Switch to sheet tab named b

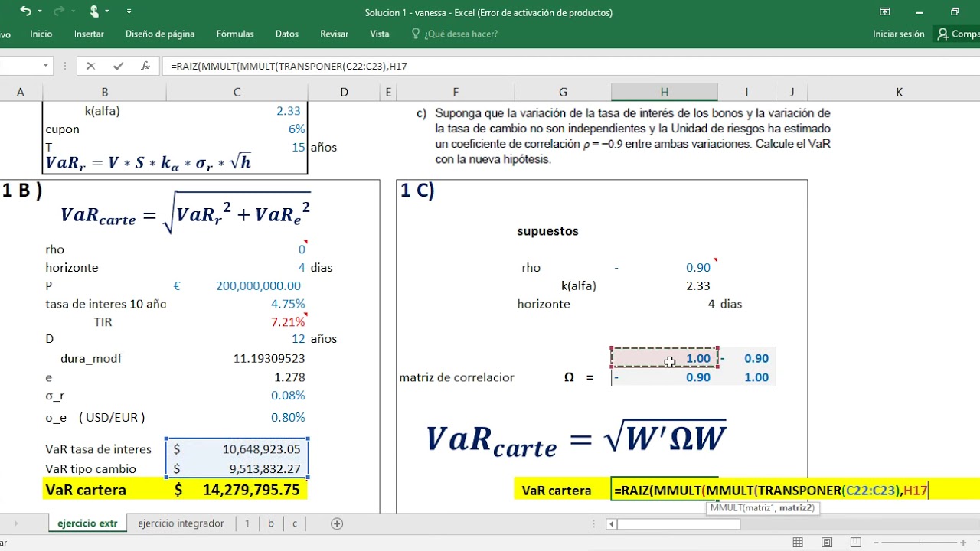click(x=271, y=523)
